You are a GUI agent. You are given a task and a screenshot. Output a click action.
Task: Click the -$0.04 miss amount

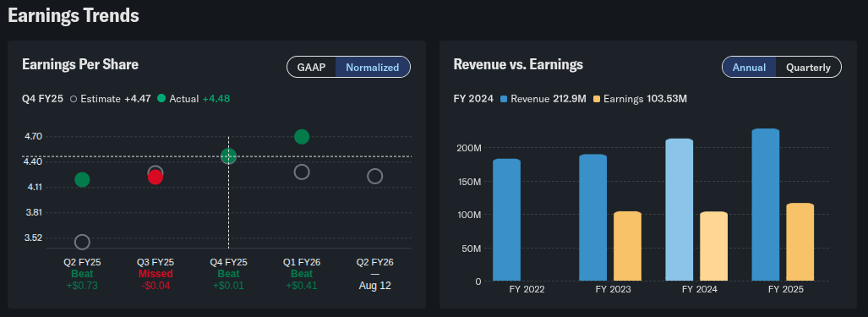pyautogui.click(x=155, y=286)
